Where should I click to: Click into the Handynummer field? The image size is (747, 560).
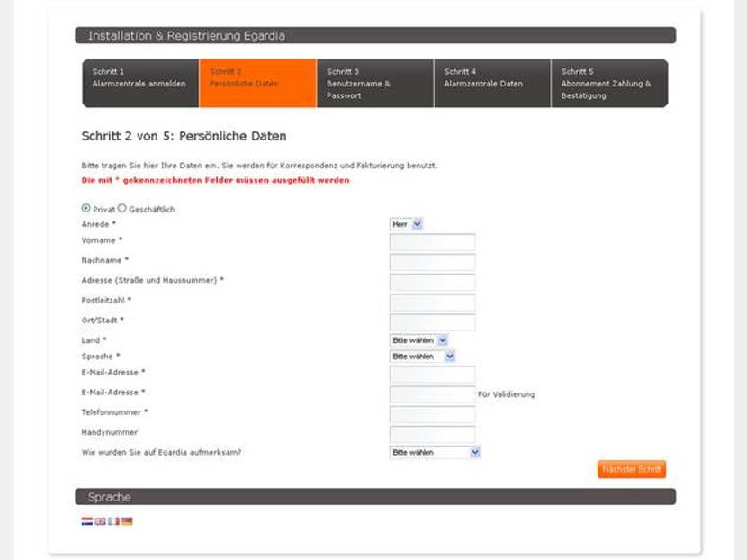pos(433,434)
